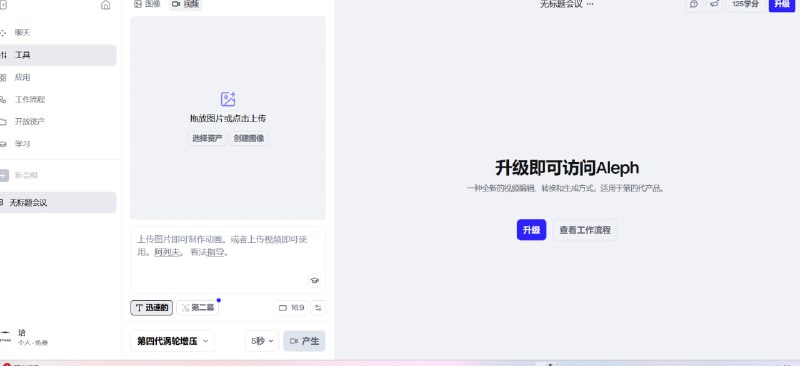Open 学习 in the sidebar
Image resolution: width=800 pixels, height=366 pixels.
22,144
